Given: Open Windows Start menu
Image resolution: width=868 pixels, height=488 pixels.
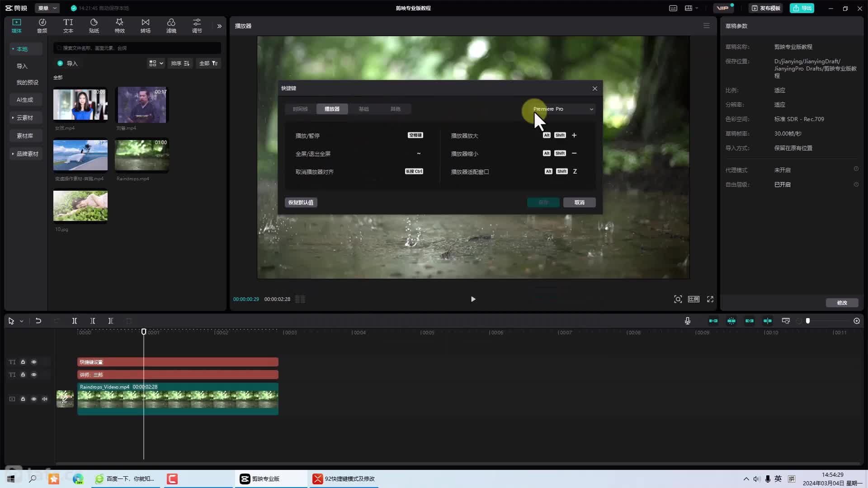Looking at the screenshot, I should point(11,479).
